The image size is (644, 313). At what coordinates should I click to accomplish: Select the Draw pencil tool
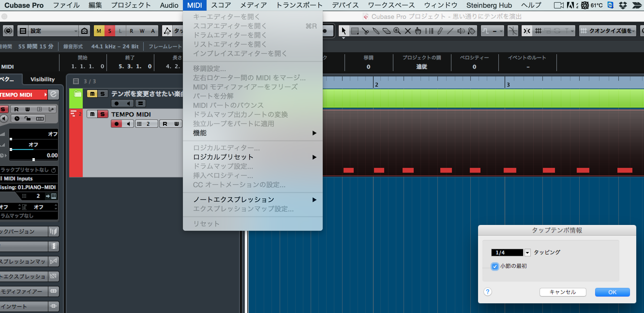pos(440,31)
